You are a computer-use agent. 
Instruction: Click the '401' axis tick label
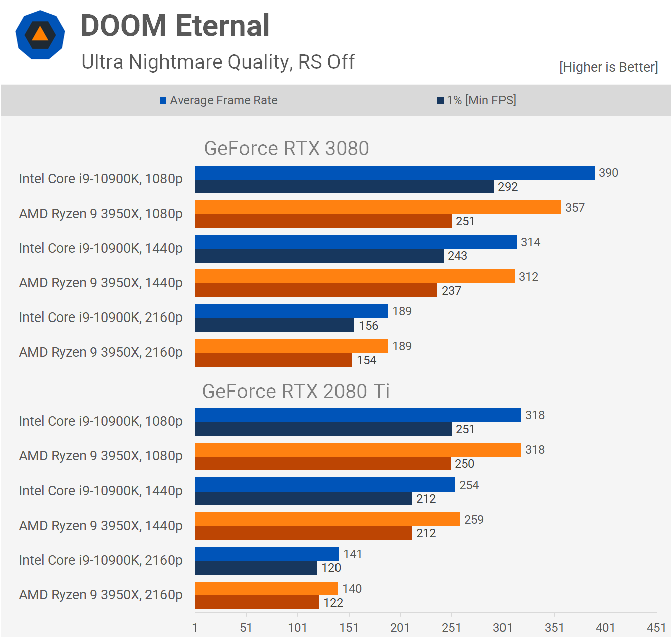pyautogui.click(x=605, y=628)
